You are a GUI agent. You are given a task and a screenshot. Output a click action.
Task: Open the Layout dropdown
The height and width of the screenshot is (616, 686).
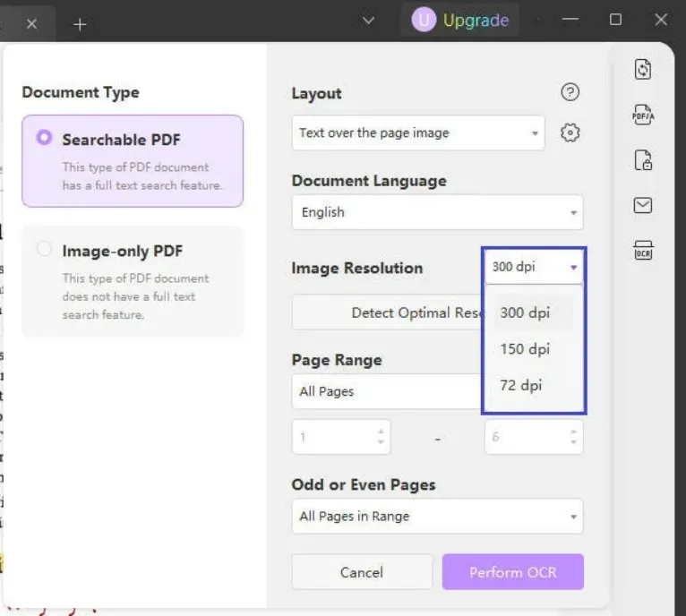418,133
